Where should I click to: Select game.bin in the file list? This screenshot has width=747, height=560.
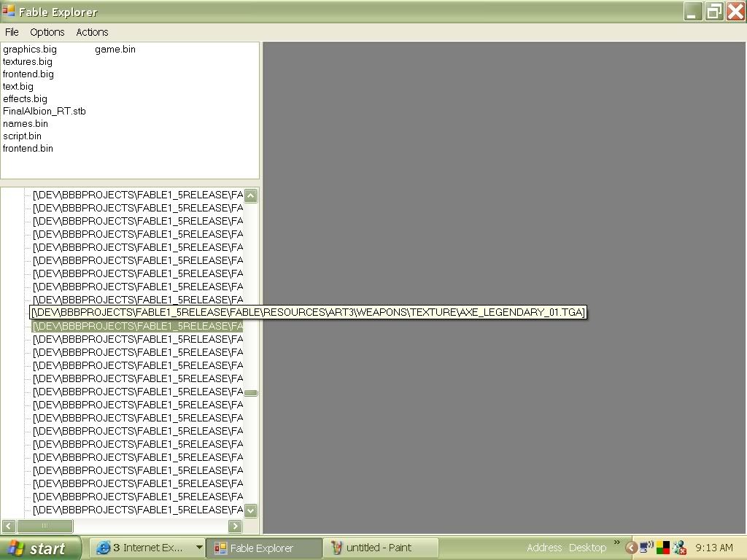115,49
